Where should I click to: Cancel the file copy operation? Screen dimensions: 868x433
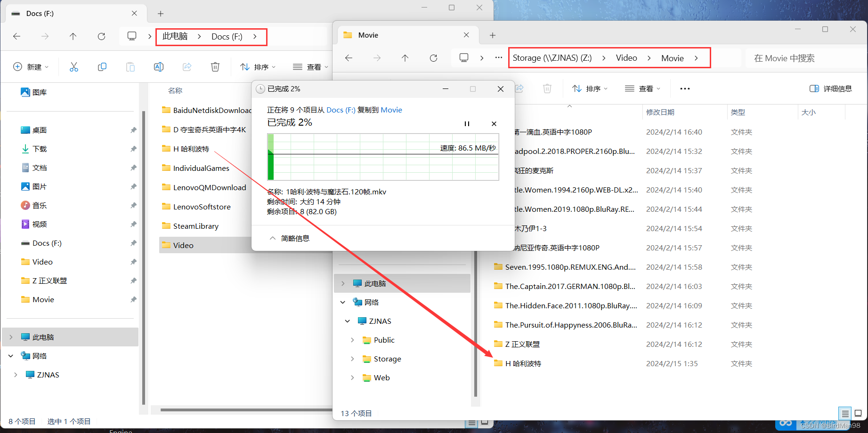point(494,124)
